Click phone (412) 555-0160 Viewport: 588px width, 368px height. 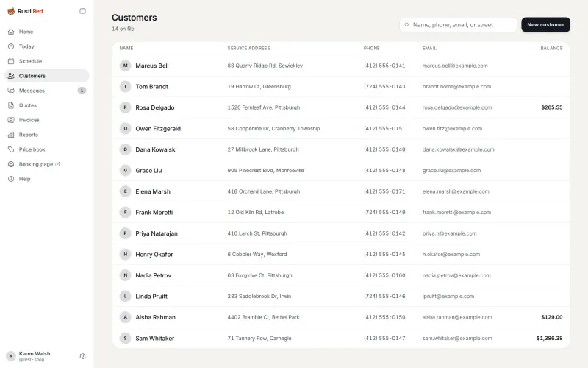coord(384,275)
